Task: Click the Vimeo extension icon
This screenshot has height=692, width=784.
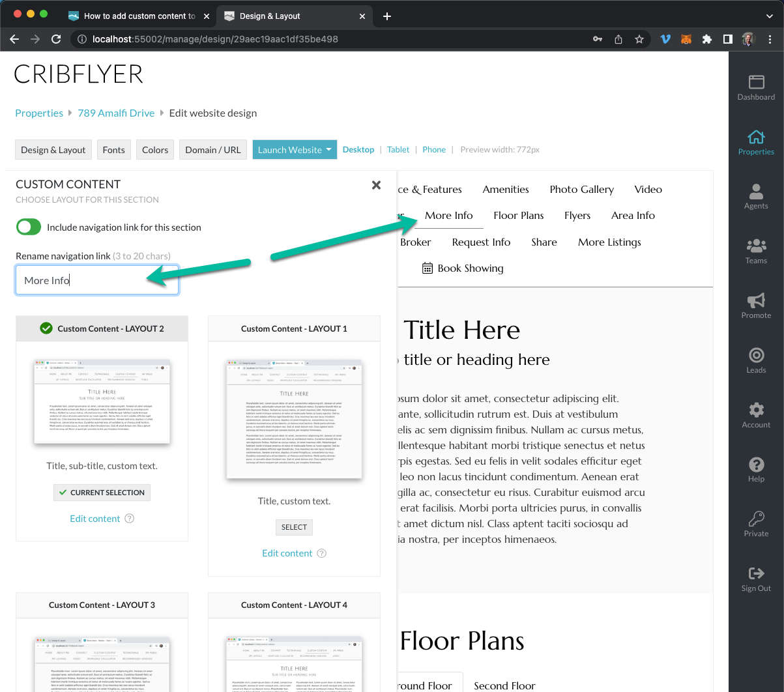Action: click(665, 39)
